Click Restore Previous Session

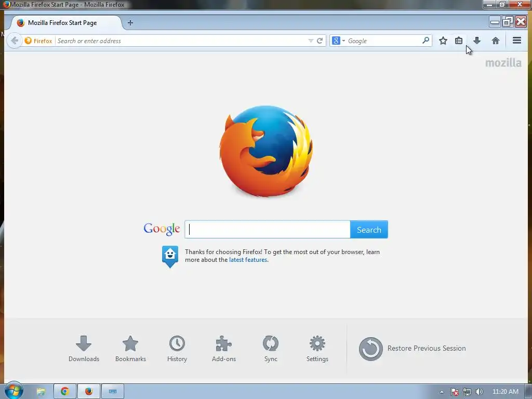[412, 349]
